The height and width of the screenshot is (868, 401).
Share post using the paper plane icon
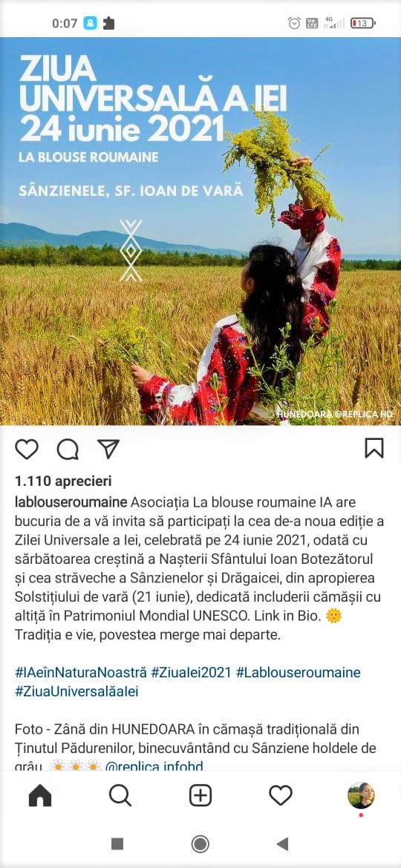pos(108,448)
